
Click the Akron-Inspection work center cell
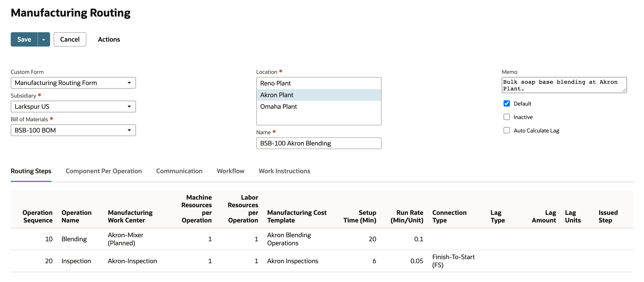pos(132,261)
